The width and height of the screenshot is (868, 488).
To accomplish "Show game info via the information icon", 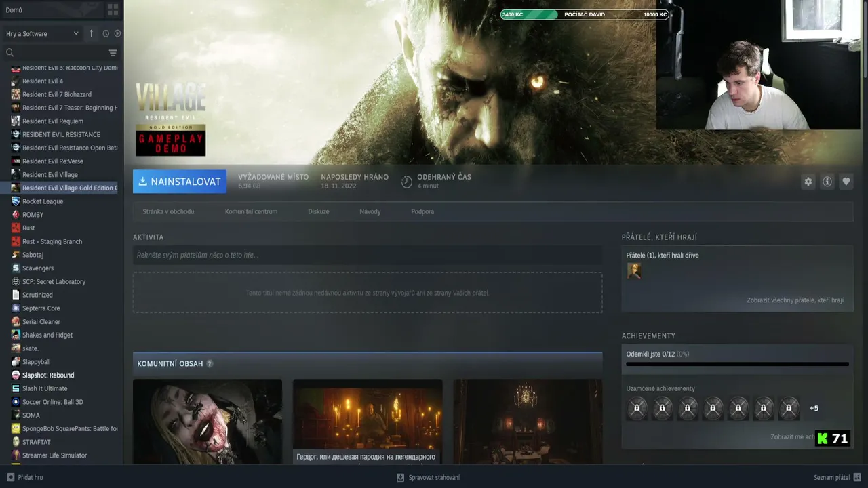I will [x=827, y=182].
